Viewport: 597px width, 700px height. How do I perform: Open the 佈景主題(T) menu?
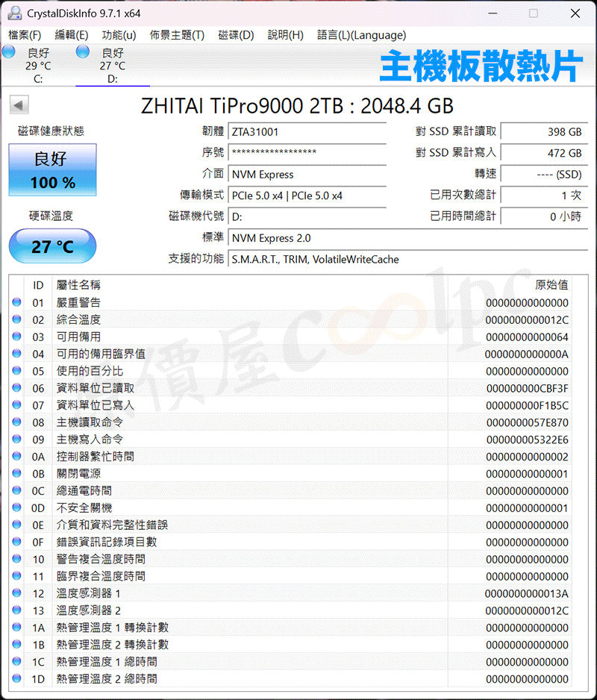[177, 35]
